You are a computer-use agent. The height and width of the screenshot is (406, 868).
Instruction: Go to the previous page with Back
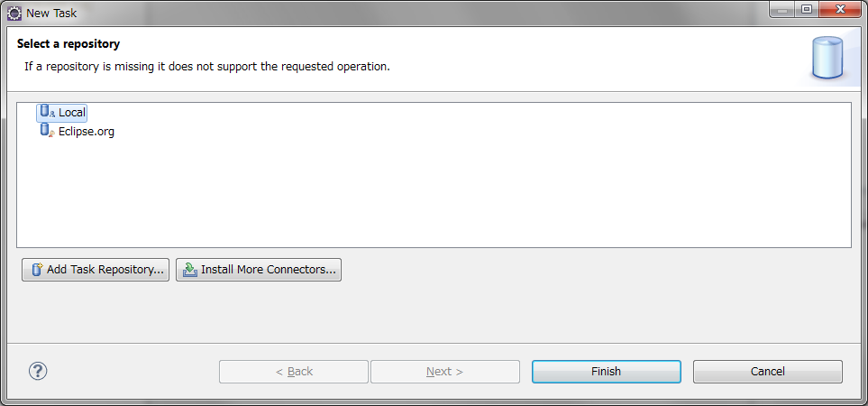point(294,372)
